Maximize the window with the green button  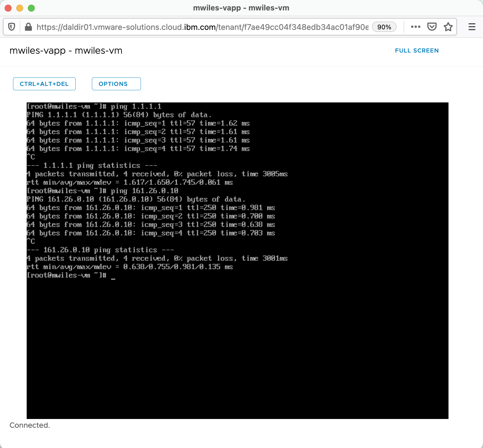[31, 8]
